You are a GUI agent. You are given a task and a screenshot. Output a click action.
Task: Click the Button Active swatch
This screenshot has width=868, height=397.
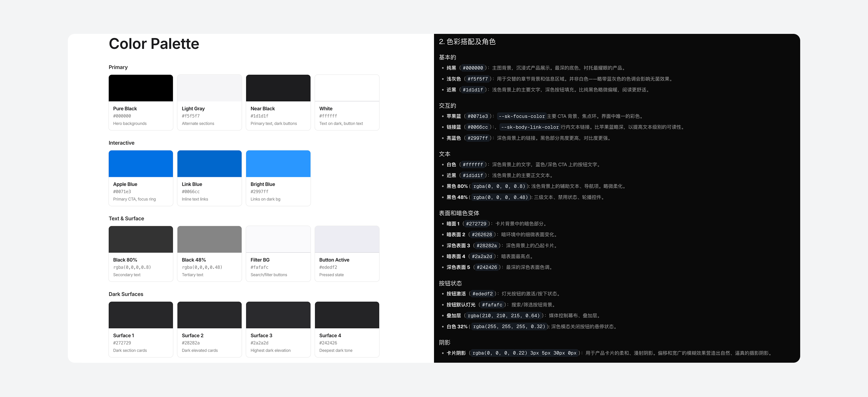(347, 239)
